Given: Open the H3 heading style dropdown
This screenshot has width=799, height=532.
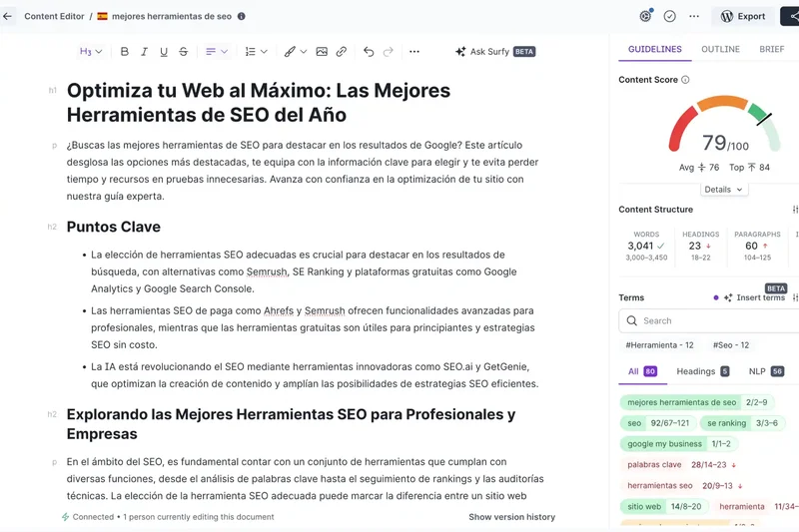Looking at the screenshot, I should tap(91, 52).
